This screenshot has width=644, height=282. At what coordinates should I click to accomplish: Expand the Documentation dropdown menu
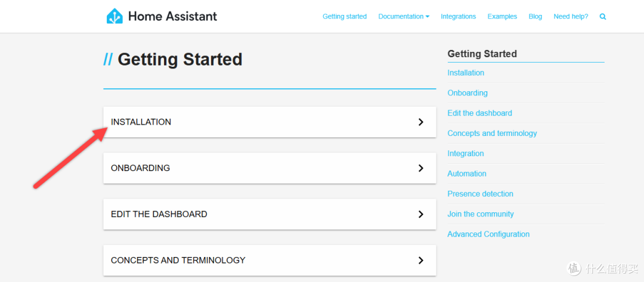(404, 17)
